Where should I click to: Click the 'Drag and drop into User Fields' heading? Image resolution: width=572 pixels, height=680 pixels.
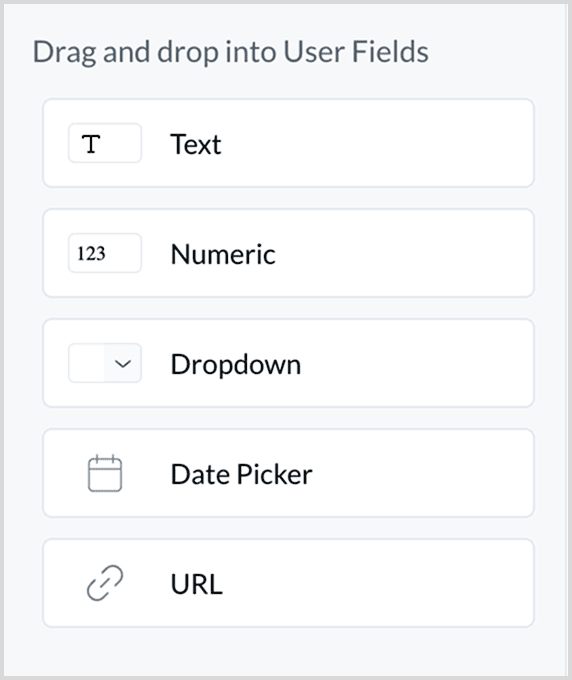[231, 52]
